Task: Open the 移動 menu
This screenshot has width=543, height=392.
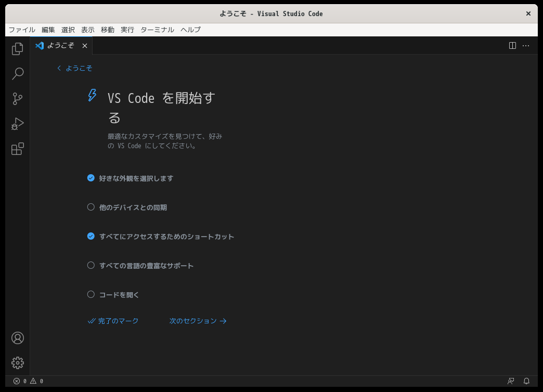Action: click(107, 30)
